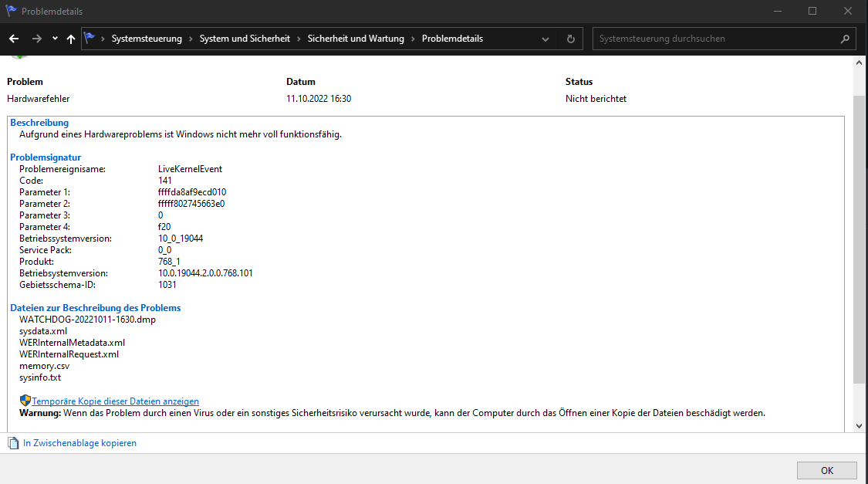Open Temporäre Kopie dieser Dateien anzeigen
The width and height of the screenshot is (868, 484).
(115, 401)
